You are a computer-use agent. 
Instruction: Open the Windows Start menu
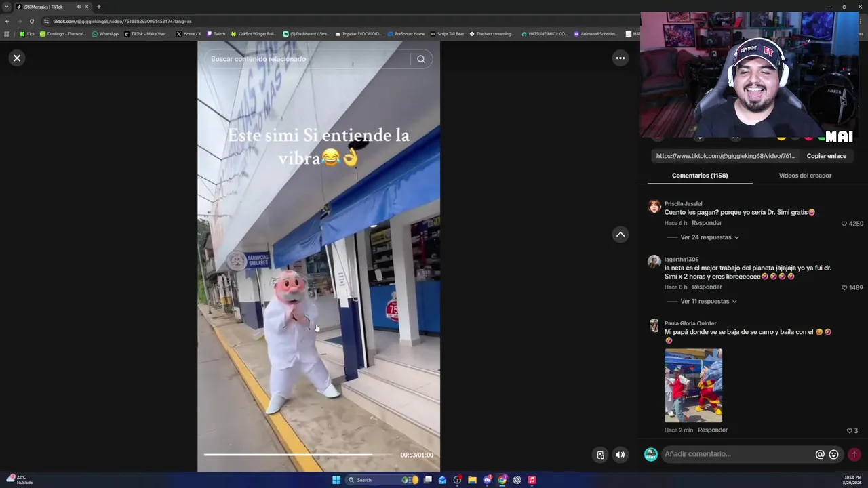tap(336, 480)
